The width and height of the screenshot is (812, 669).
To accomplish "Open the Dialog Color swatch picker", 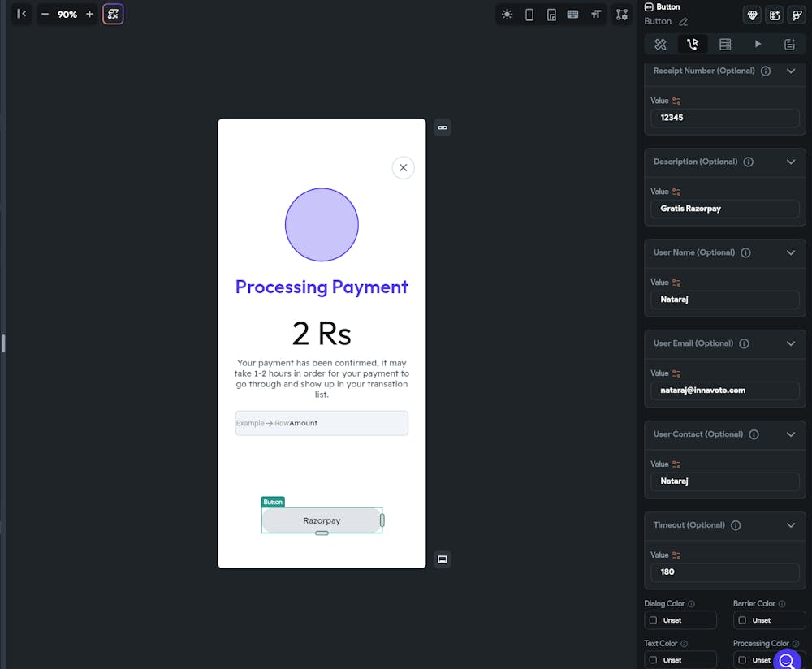I will click(653, 620).
